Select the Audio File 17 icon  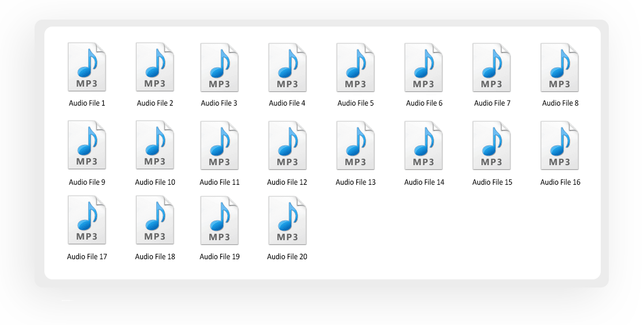click(x=86, y=220)
